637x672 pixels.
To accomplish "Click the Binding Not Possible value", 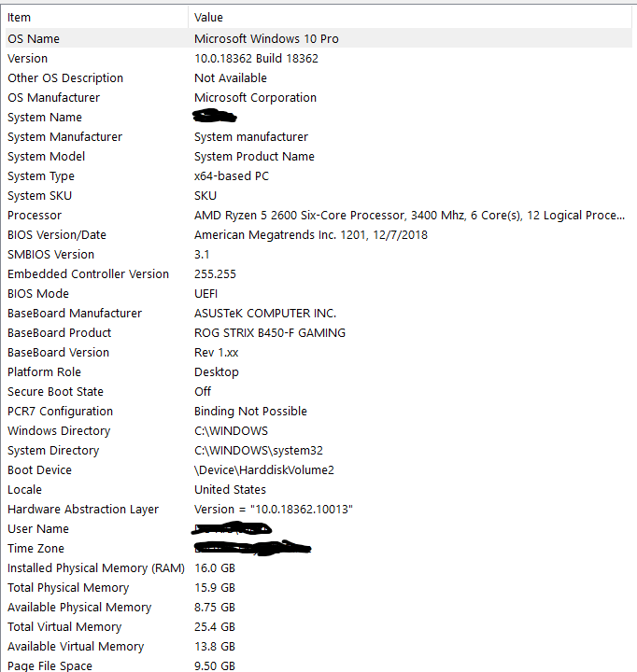I will click(x=250, y=412).
